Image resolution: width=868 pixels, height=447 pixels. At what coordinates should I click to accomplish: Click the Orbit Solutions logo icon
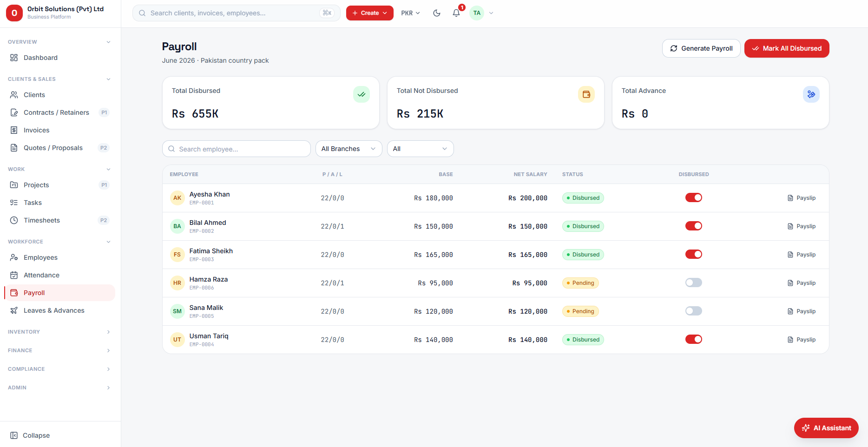(x=14, y=13)
